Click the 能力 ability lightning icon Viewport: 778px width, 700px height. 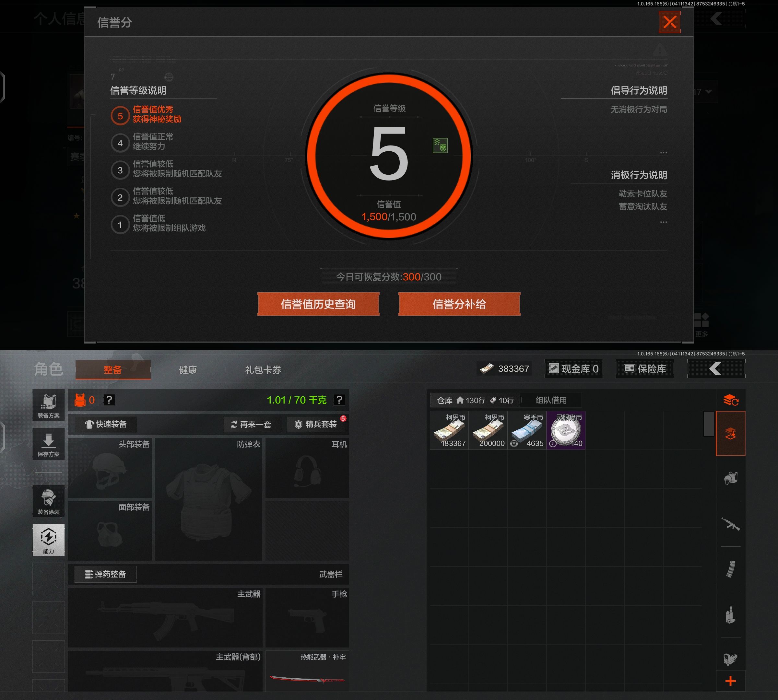49,539
